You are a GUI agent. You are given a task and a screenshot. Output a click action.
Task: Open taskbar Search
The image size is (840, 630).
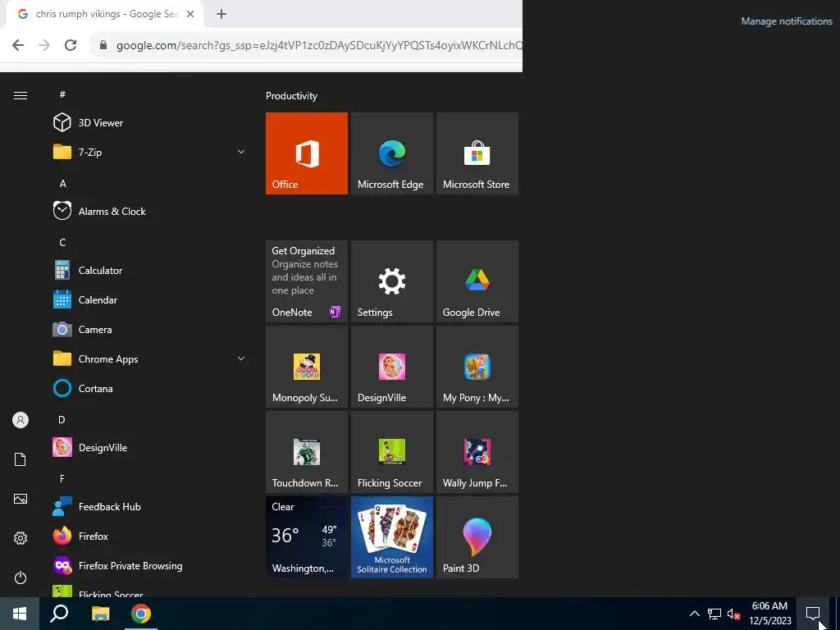click(x=59, y=614)
